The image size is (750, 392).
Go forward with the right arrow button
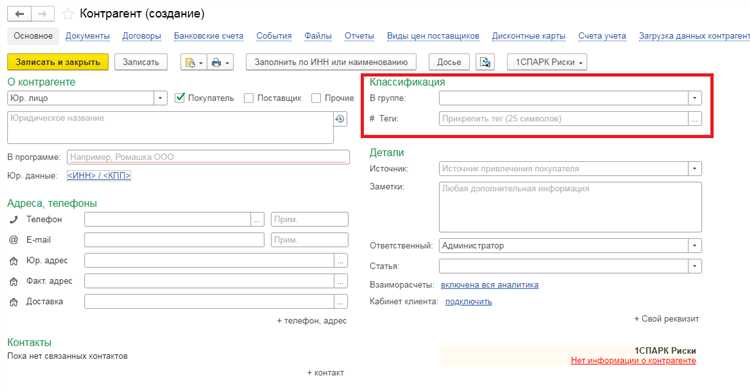tap(43, 14)
